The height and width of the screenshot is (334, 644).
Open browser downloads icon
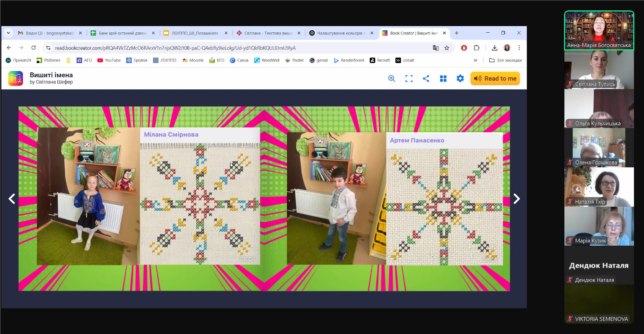pos(494,48)
